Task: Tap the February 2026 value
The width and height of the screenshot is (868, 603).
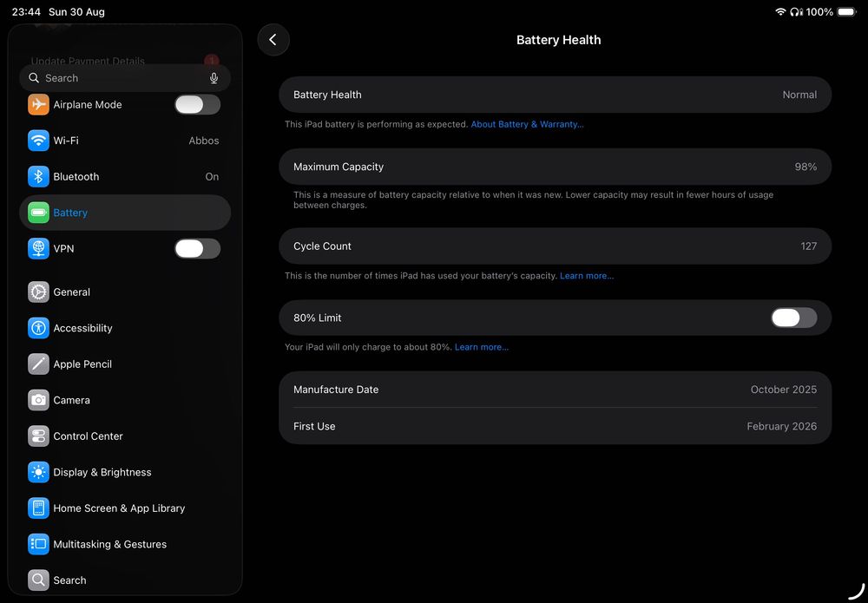Action: [782, 426]
